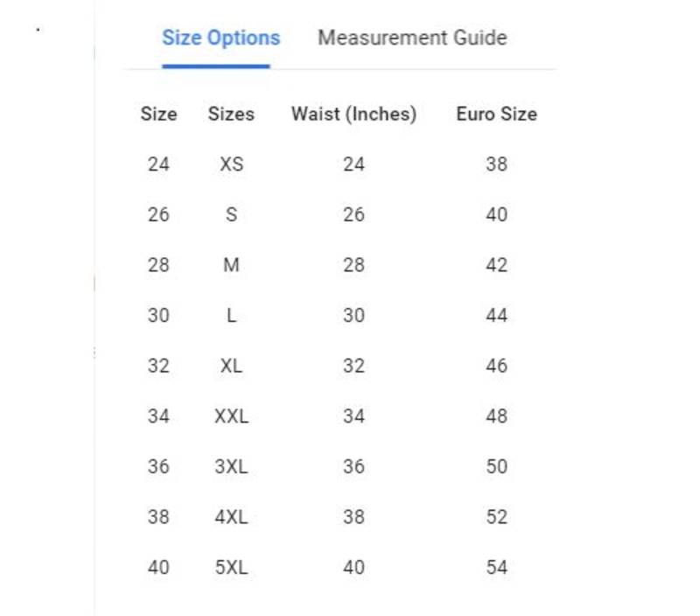The height and width of the screenshot is (616, 700).
Task: Click Euro size 50 value
Action: pos(496,467)
